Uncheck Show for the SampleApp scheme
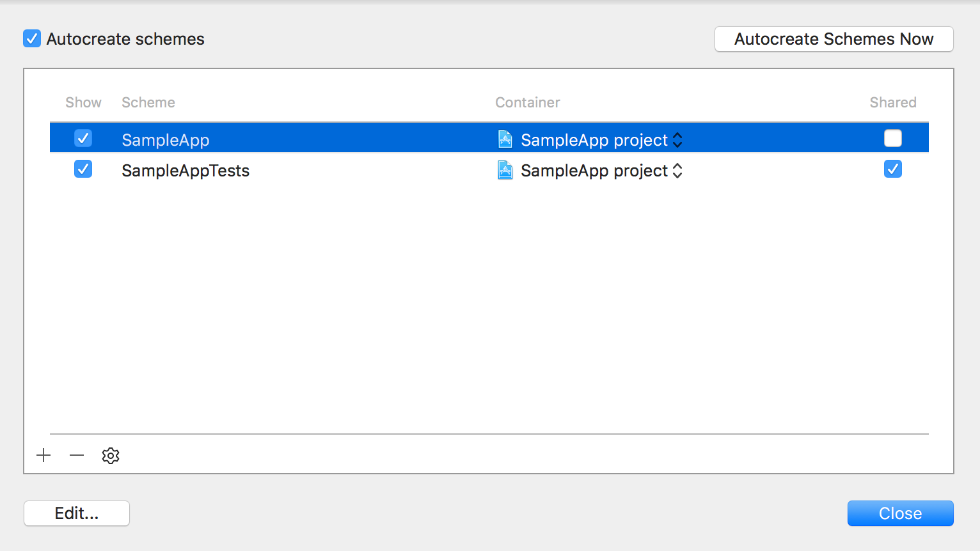 pyautogui.click(x=83, y=138)
